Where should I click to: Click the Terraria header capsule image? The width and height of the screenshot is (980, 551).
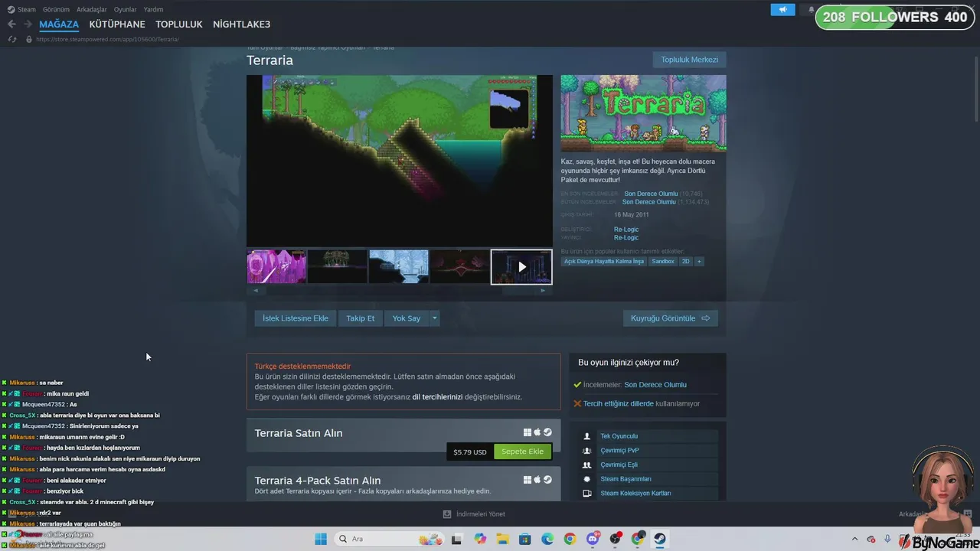point(643,113)
